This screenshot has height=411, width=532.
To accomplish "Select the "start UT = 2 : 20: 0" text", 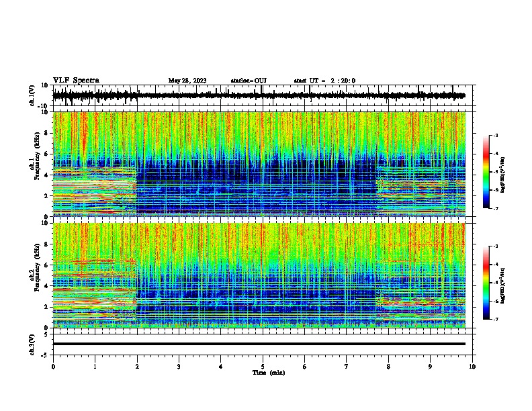I will tap(324, 81).
